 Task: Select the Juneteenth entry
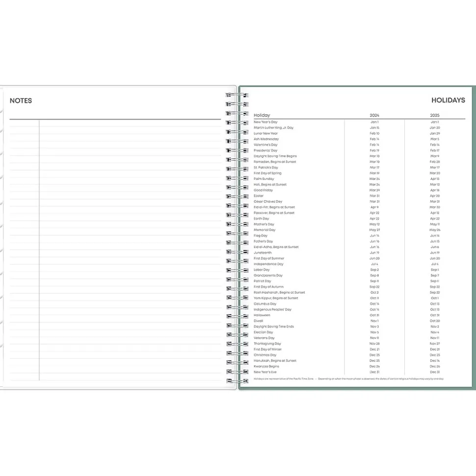click(262, 252)
